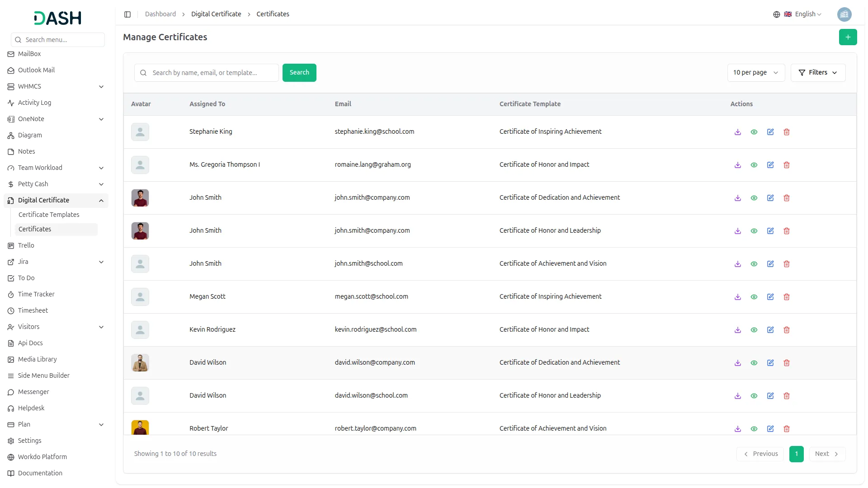868x488 pixels.
Task: Go to Time Tracker menu item
Action: pyautogui.click(x=36, y=294)
